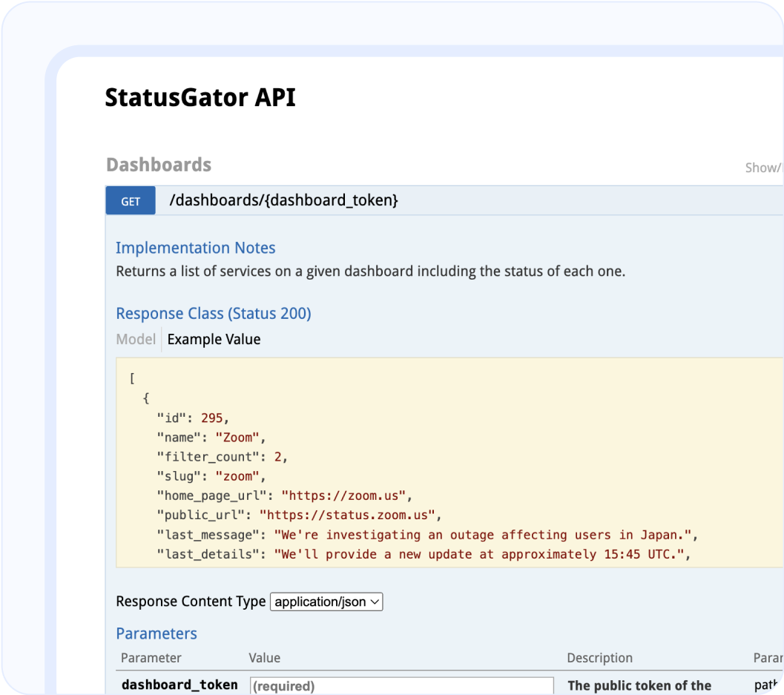
Task: Open the Response Content Type dropdown
Action: (326, 602)
